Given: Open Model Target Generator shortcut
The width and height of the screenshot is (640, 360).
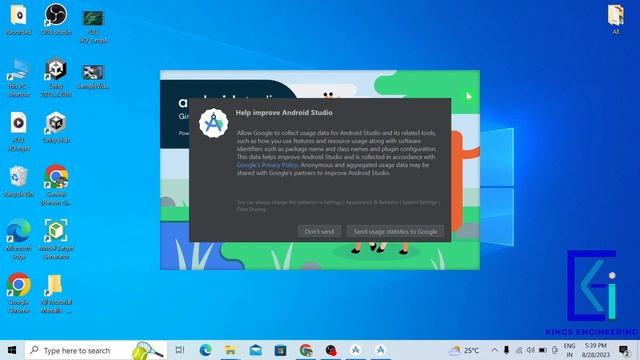Looking at the screenshot, I should [56, 240].
